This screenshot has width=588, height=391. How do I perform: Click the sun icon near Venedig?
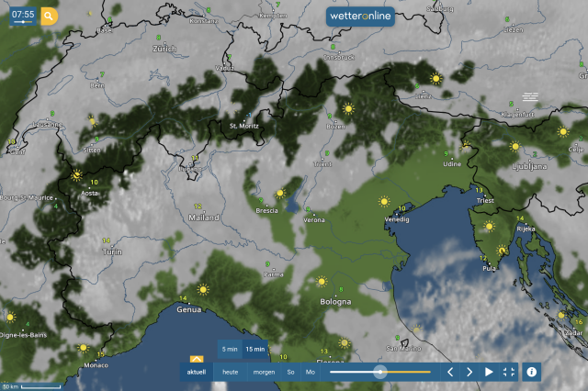coord(383,201)
